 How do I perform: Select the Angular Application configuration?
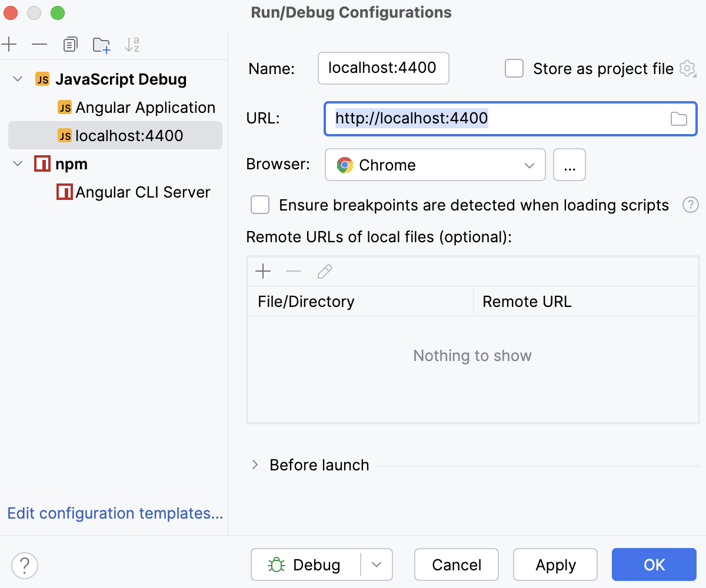pos(145,107)
